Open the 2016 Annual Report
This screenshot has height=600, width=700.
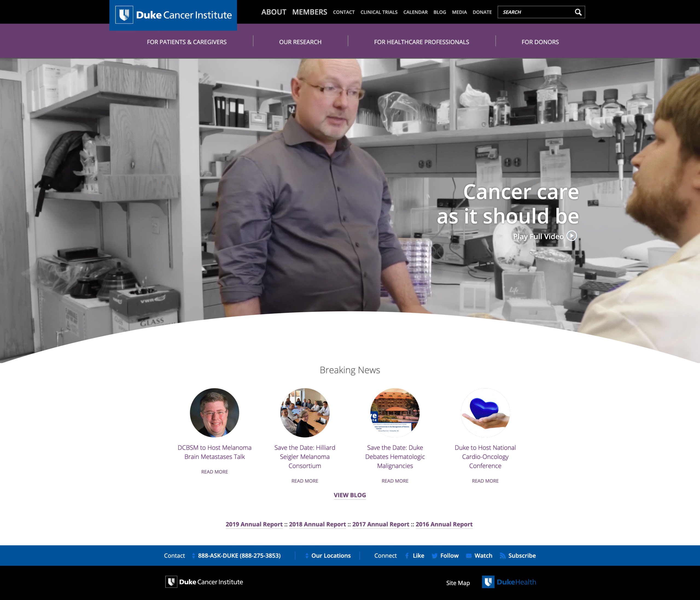tap(444, 524)
